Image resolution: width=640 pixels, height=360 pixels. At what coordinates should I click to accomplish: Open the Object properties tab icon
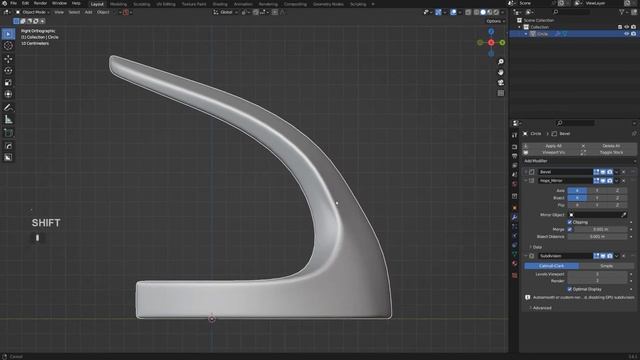[514, 208]
